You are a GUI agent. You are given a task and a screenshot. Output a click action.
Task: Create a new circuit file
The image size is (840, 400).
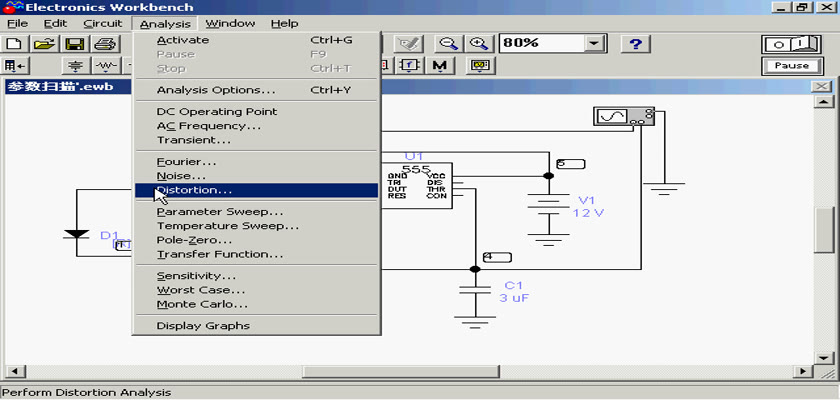(16, 43)
